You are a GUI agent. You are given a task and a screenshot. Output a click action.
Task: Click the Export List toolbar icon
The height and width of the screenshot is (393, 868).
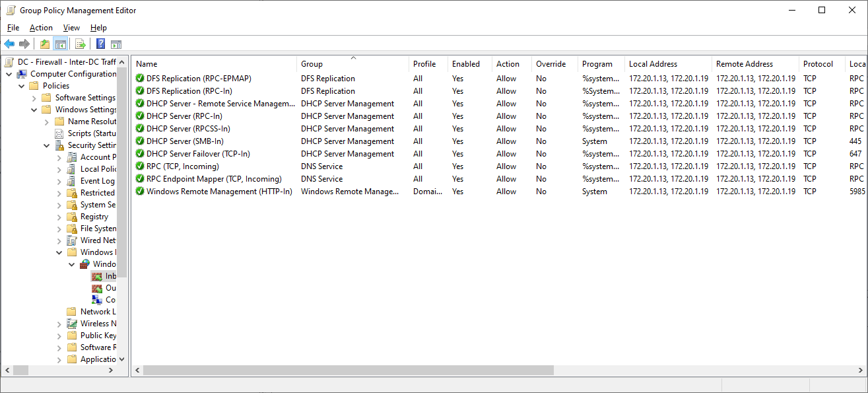pyautogui.click(x=79, y=44)
